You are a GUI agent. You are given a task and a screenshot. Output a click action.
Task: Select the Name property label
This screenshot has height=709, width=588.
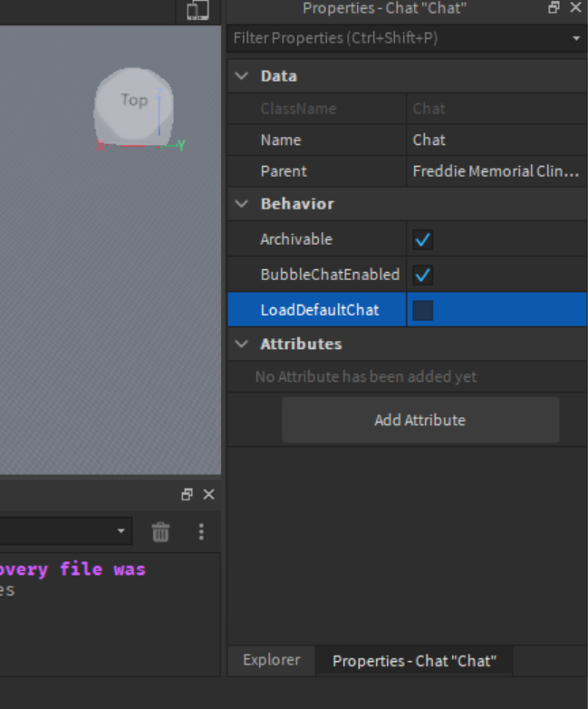[281, 141]
